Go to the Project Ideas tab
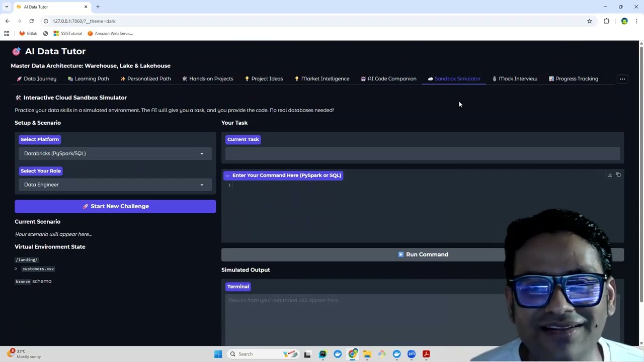Image resolution: width=644 pixels, height=362 pixels. tap(264, 79)
